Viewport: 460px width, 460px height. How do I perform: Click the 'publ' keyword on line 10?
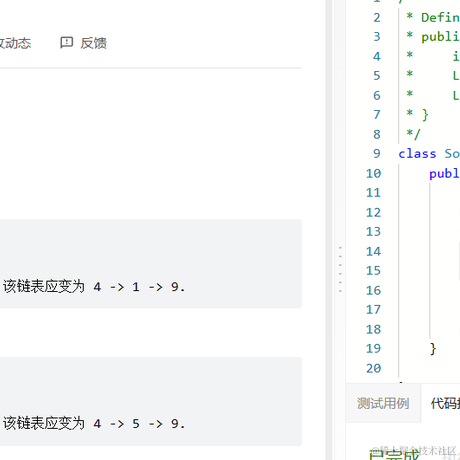(444, 174)
